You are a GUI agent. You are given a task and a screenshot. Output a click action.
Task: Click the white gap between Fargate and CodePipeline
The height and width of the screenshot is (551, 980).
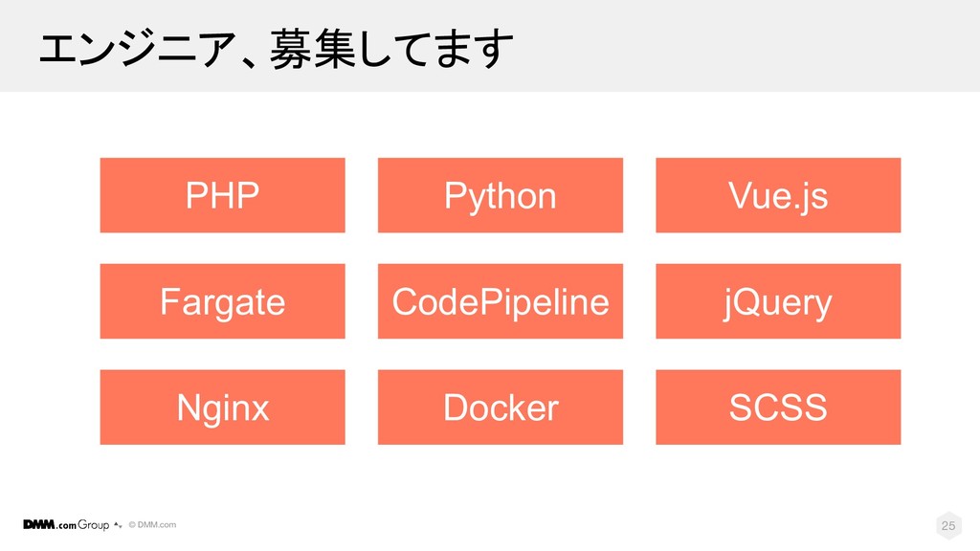pyautogui.click(x=362, y=301)
